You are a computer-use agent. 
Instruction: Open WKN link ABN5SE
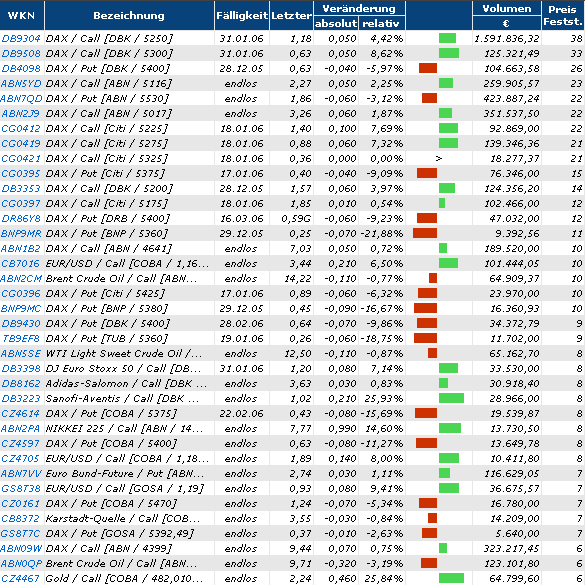point(21,353)
